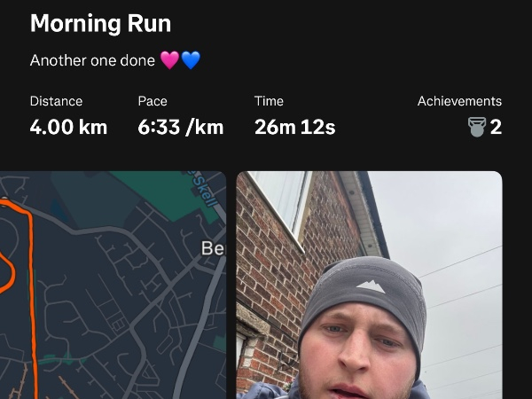
Task: Click the Pace stat label
Action: pos(153,101)
